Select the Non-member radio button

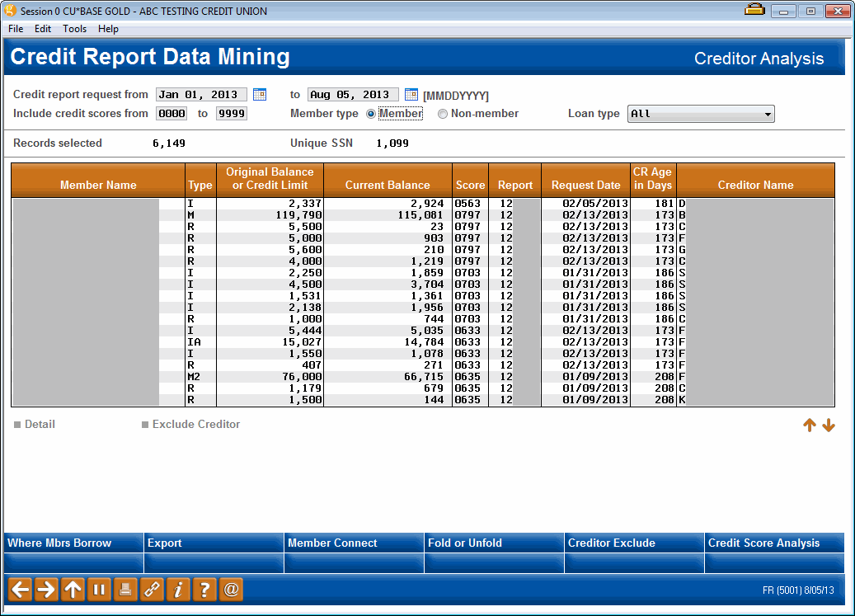443,114
